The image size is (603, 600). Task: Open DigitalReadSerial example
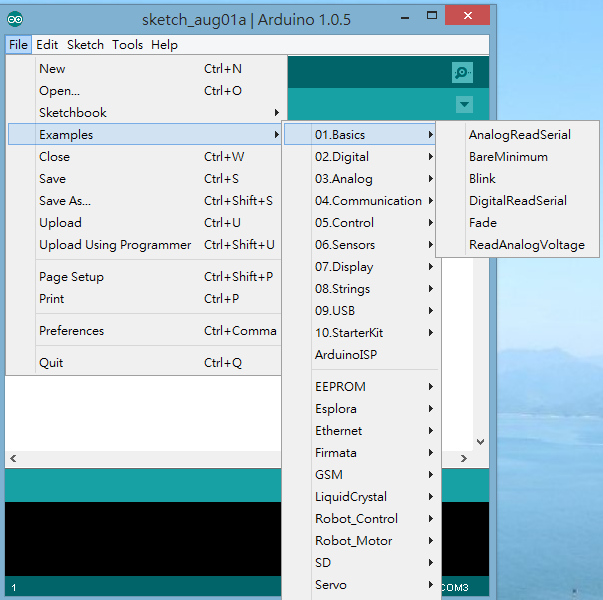(x=518, y=201)
